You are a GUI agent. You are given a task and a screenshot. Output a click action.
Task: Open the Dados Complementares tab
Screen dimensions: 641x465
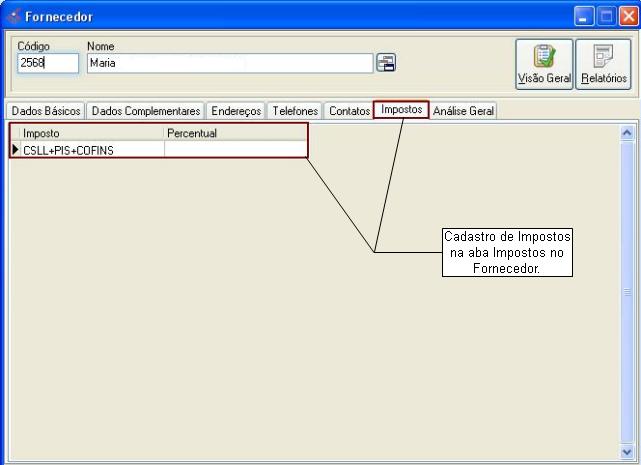146,111
